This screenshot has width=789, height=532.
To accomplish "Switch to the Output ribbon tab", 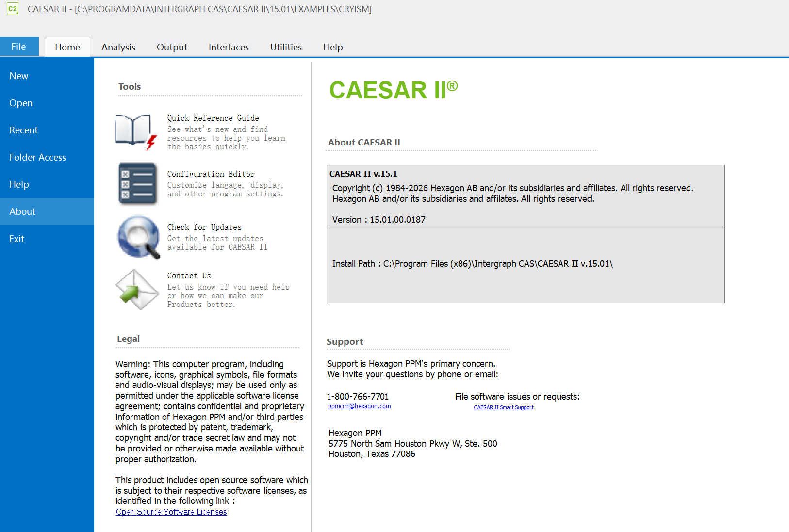I will coord(172,47).
